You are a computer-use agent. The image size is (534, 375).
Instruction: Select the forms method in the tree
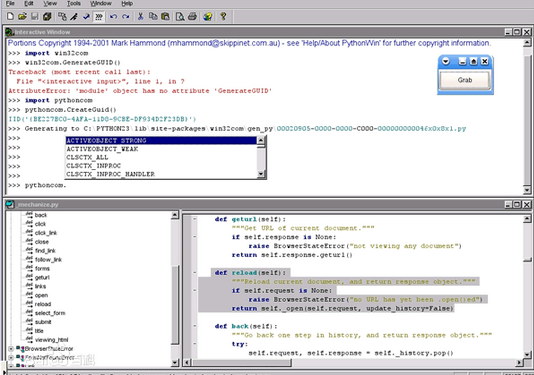tap(42, 268)
